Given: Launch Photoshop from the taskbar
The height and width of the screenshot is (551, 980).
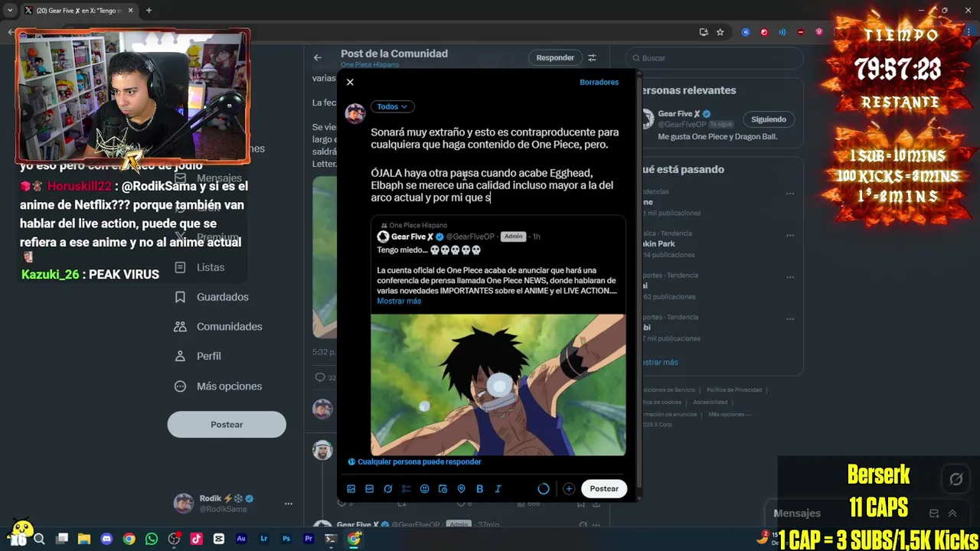Looking at the screenshot, I should (x=286, y=539).
